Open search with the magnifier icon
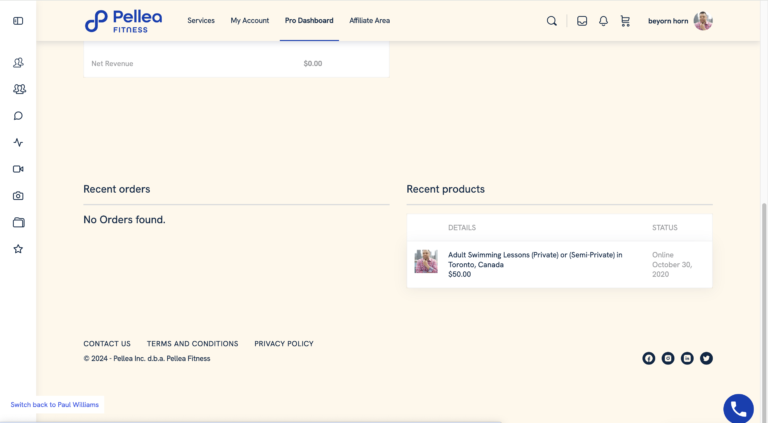The image size is (768, 423). 552,21
